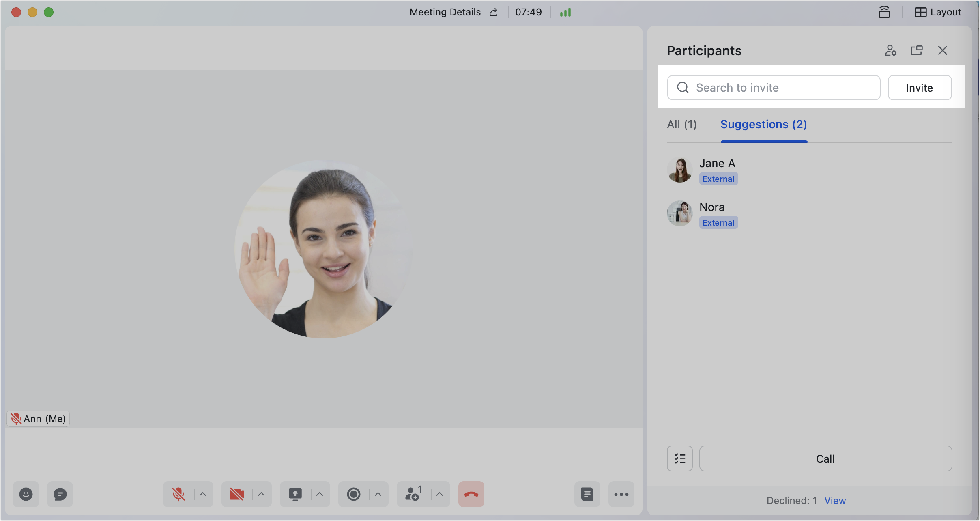Open the Layout options
980x521 pixels.
[938, 12]
